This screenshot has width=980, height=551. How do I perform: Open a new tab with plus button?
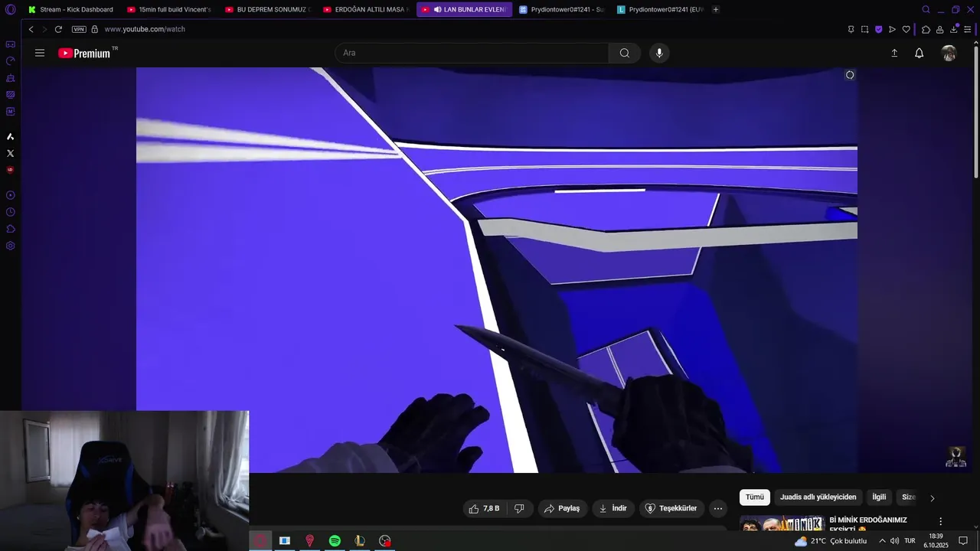pyautogui.click(x=716, y=9)
